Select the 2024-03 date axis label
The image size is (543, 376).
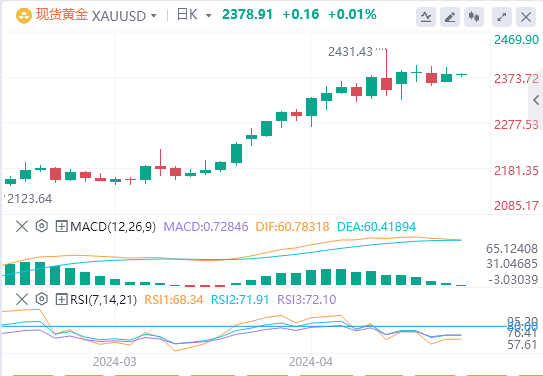click(x=115, y=362)
